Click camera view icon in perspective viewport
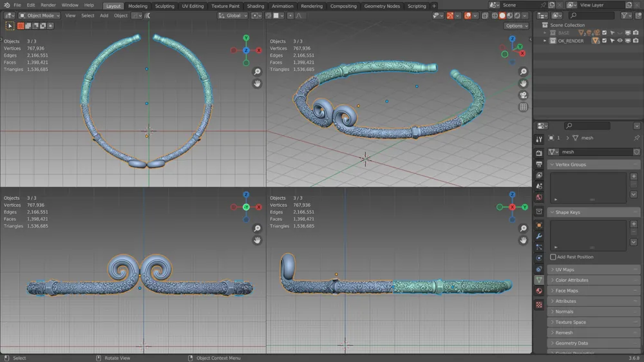Screen dimensions: 644x362 [x=523, y=95]
